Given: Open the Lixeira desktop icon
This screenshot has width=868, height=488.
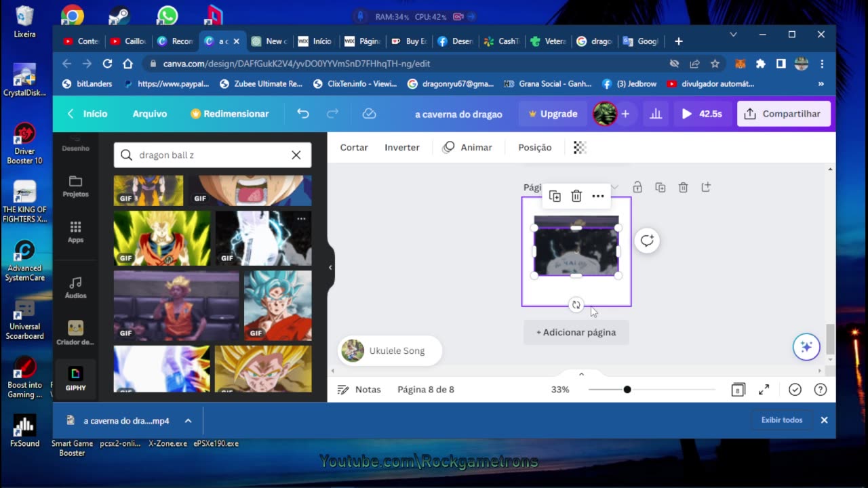Looking at the screenshot, I should click(x=25, y=22).
